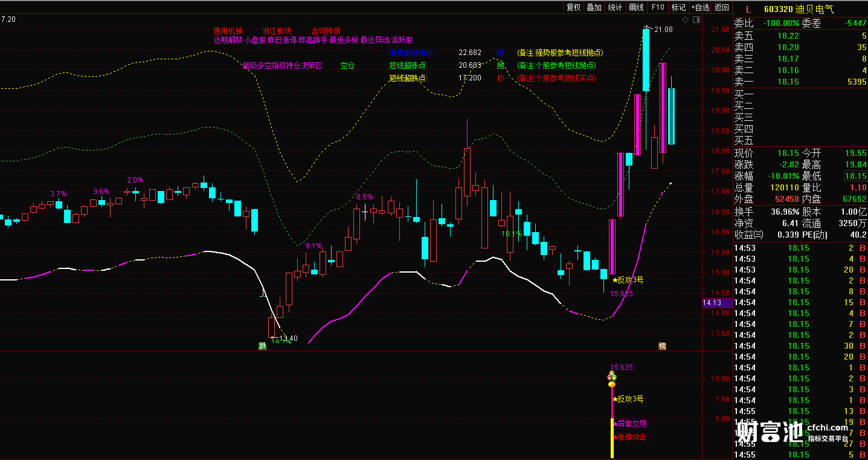Open the 复权 menu
Image resolution: width=868 pixels, height=460 pixels.
(x=573, y=7)
